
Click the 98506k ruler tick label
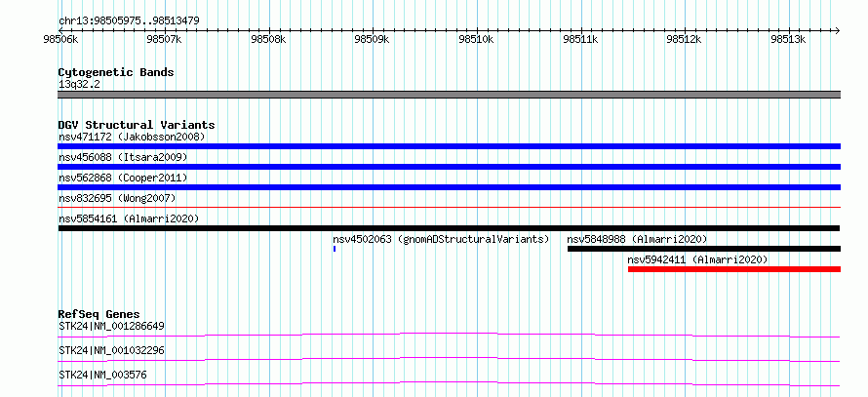[61, 40]
